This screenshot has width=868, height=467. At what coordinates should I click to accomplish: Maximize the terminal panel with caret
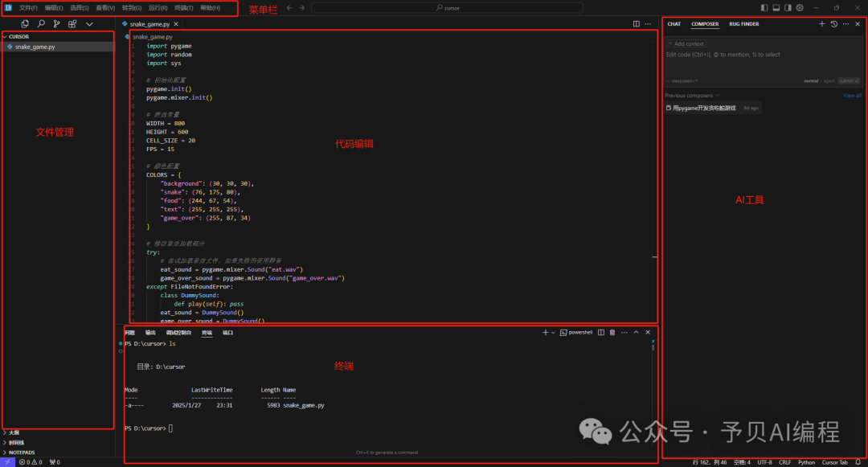(636, 333)
